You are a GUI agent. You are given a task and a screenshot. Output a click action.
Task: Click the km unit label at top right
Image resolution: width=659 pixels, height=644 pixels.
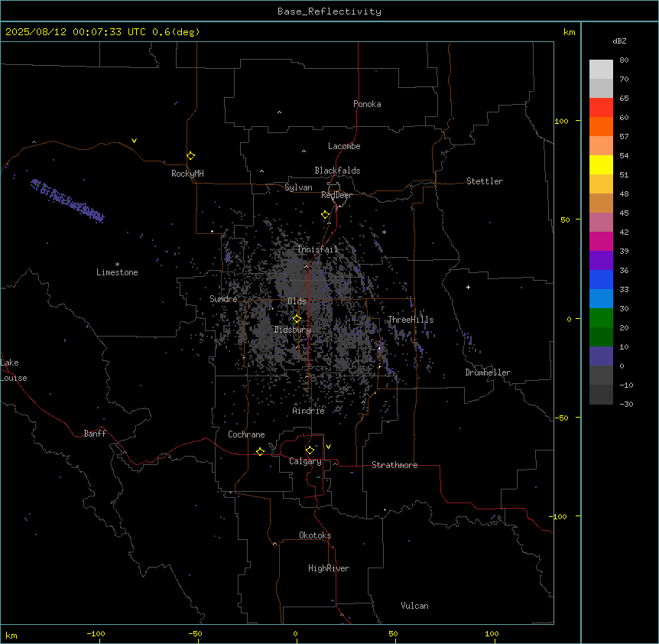569,32
